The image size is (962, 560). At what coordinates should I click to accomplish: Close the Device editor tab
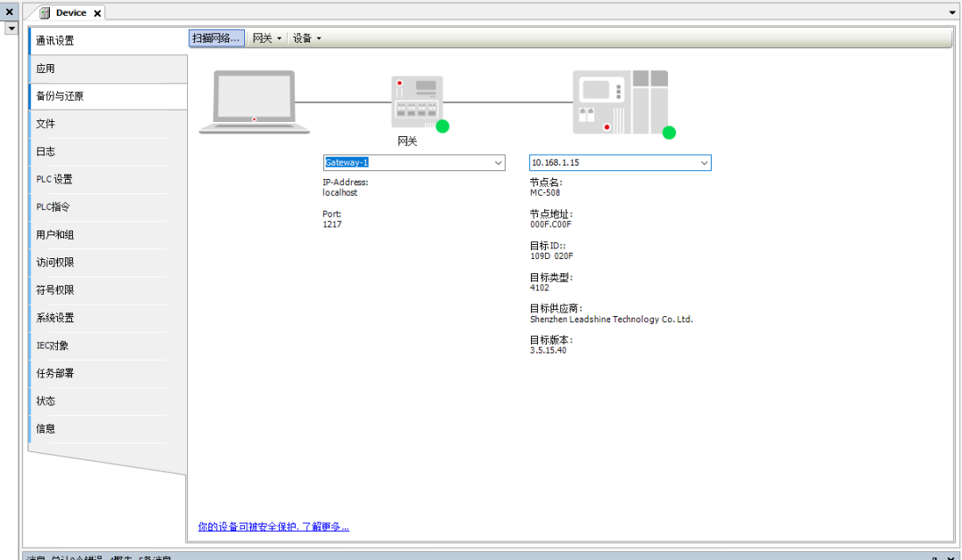[x=98, y=13]
